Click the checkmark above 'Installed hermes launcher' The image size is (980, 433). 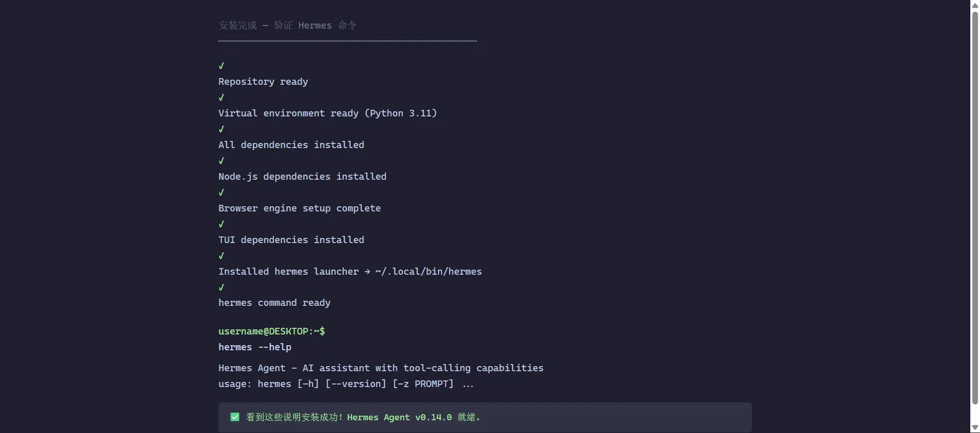tap(222, 256)
